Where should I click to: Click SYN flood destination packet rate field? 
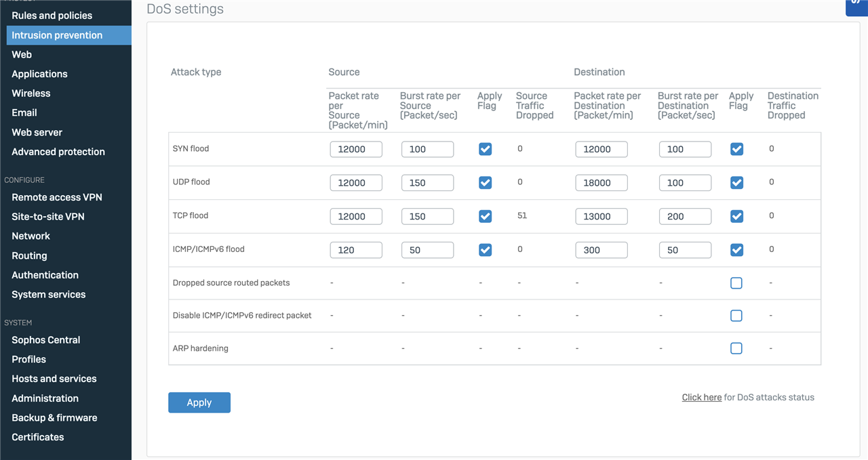[601, 149]
